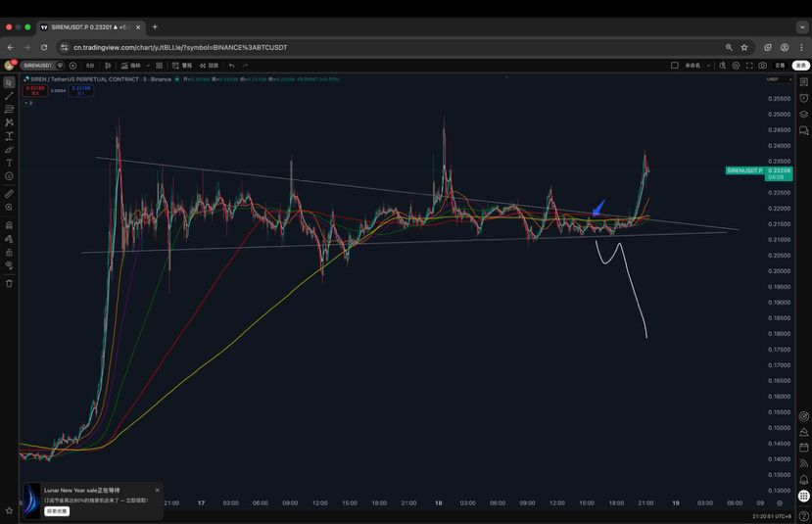Image resolution: width=812 pixels, height=524 pixels.
Task: Toggle hide all drawings eye icon
Action: pyautogui.click(x=9, y=265)
